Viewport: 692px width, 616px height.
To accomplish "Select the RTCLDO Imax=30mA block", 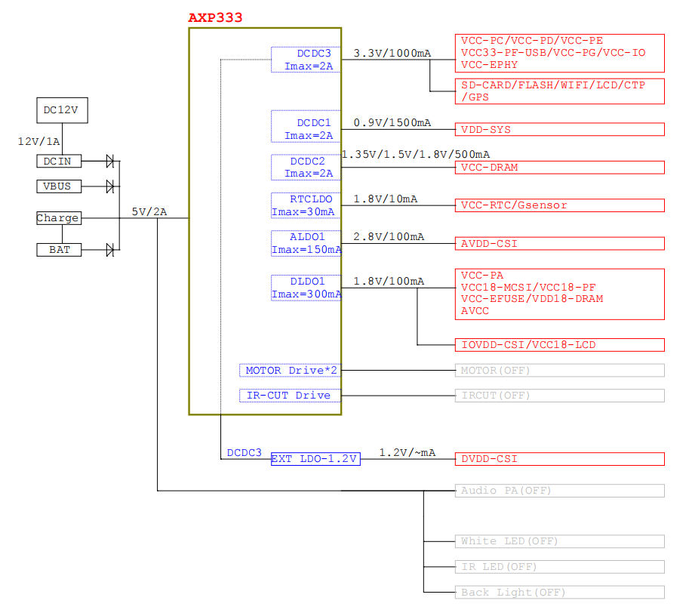I will 306,205.
